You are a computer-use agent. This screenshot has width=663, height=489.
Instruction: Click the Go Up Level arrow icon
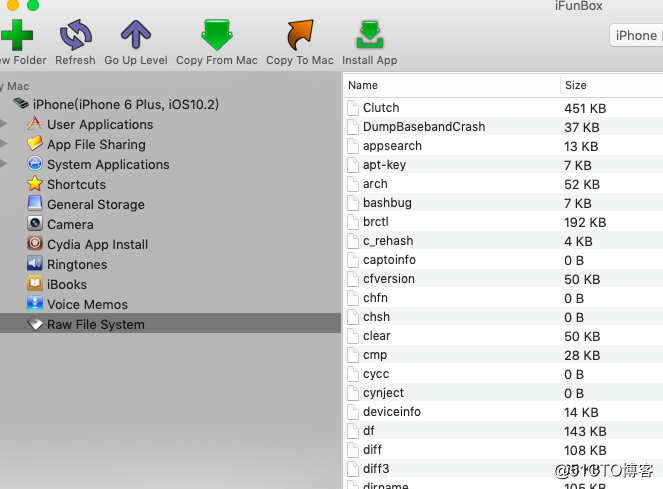(136, 35)
